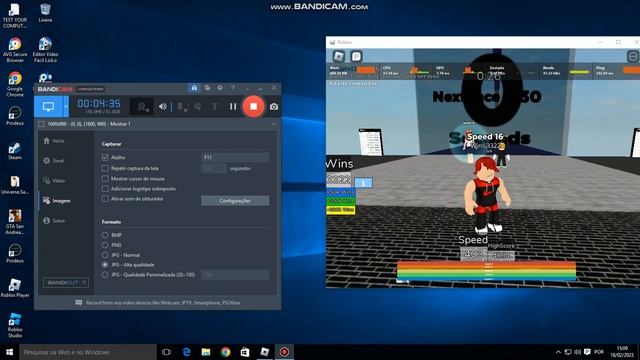Open Microsoft Store from the taskbar
Screen dimensions: 640x360
click(x=245, y=352)
